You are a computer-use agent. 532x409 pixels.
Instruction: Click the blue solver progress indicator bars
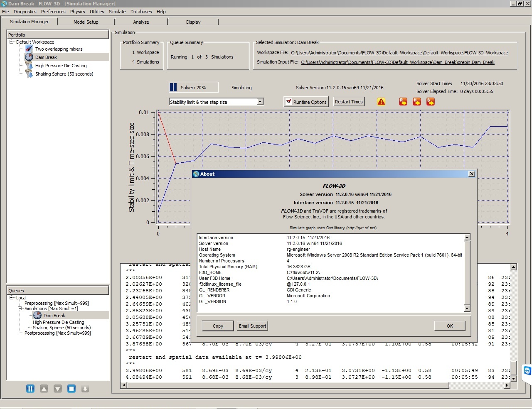(173, 87)
